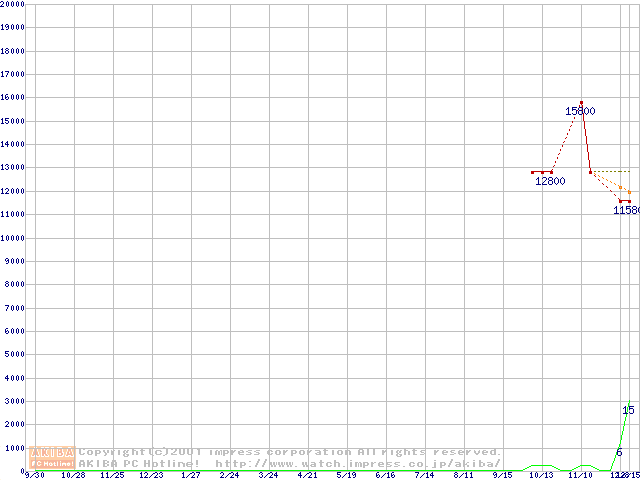640x480 pixels.
Task: Click the 20000 y-axis label
Action: click(13, 4)
